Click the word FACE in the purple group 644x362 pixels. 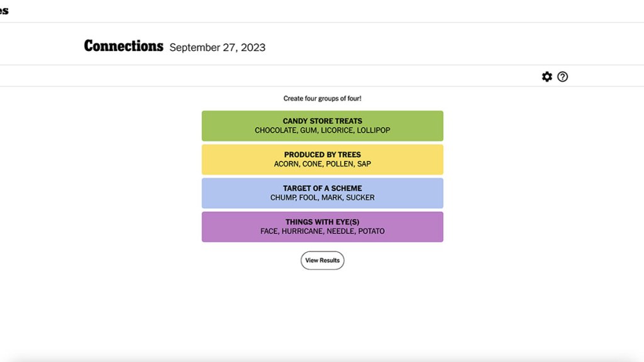pyautogui.click(x=269, y=231)
